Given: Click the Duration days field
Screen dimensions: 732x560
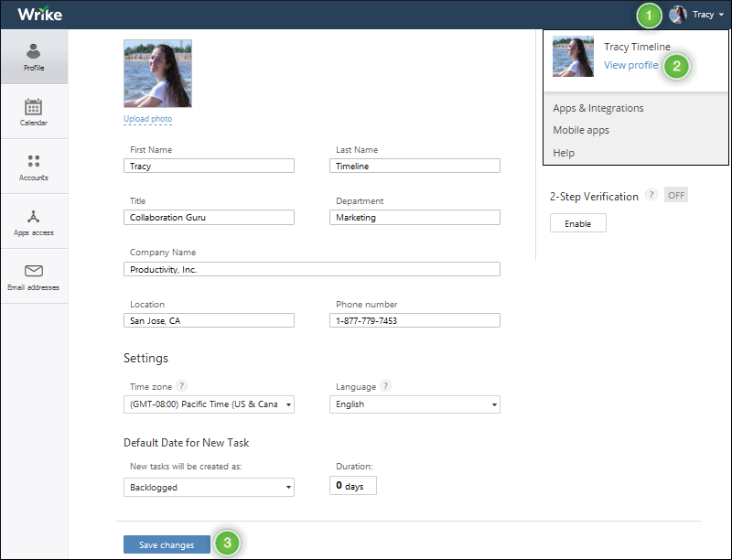Looking at the screenshot, I should [353, 486].
